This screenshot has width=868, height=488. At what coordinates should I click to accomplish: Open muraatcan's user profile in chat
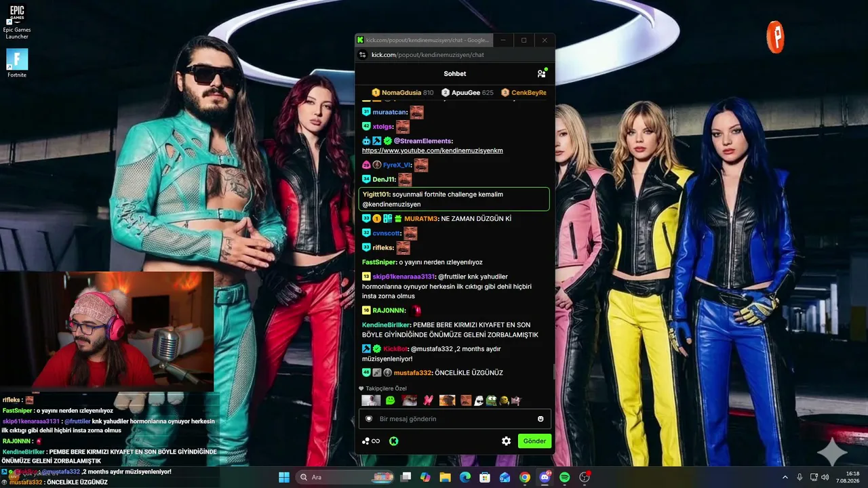[x=390, y=112]
